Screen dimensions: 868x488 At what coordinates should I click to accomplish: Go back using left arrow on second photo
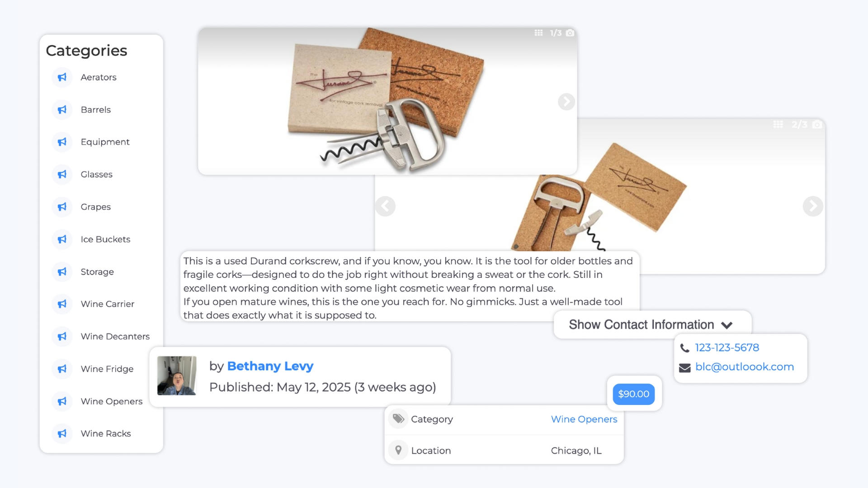click(x=385, y=206)
